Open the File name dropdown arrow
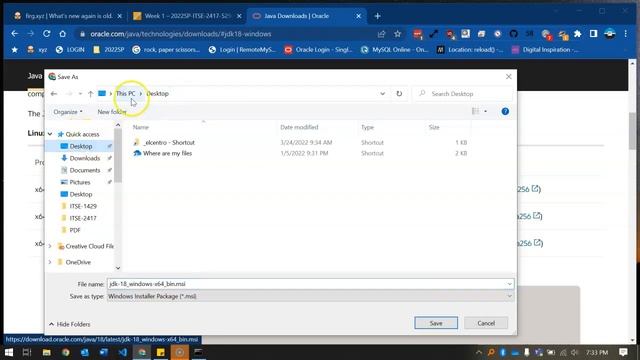Viewport: 640px width, 360px height. (509, 284)
